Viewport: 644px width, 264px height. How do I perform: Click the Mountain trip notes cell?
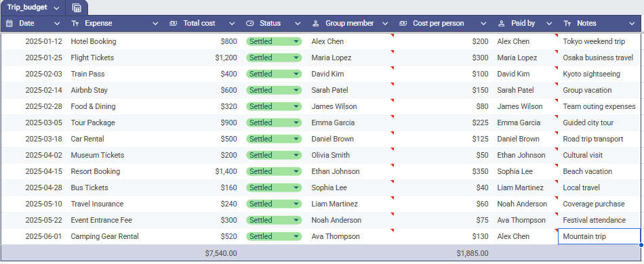click(x=599, y=236)
